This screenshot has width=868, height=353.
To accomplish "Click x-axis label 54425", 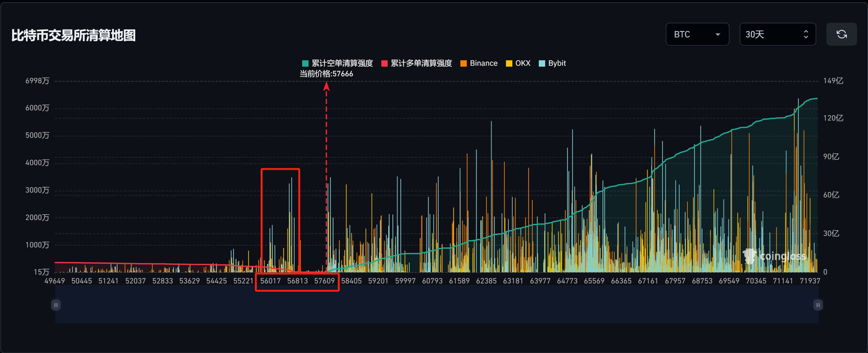I will click(x=217, y=281).
